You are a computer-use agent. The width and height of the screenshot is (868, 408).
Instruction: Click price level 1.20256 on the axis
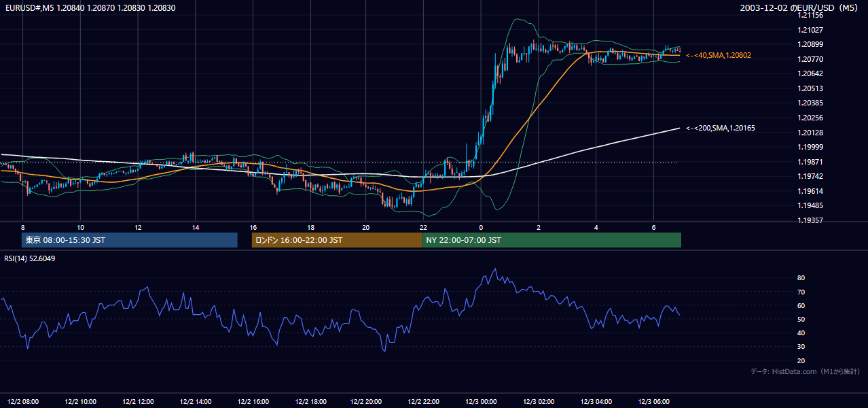click(810, 118)
